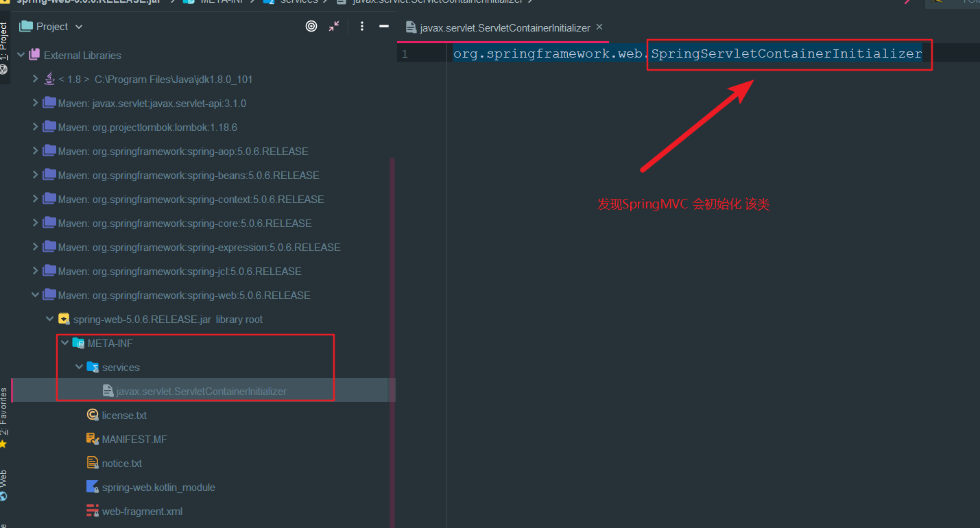Click SpringServletContainerInitializer text in editor
The width and height of the screenshot is (980, 528).
point(787,53)
